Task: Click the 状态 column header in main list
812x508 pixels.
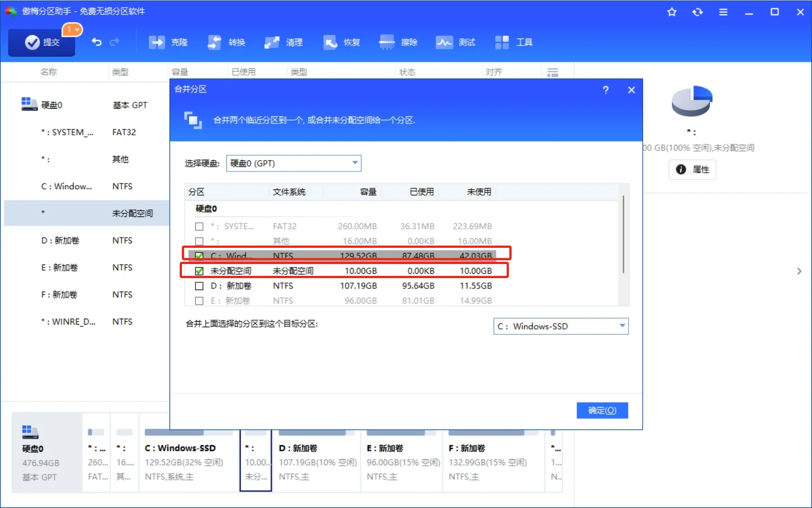Action: [x=407, y=72]
